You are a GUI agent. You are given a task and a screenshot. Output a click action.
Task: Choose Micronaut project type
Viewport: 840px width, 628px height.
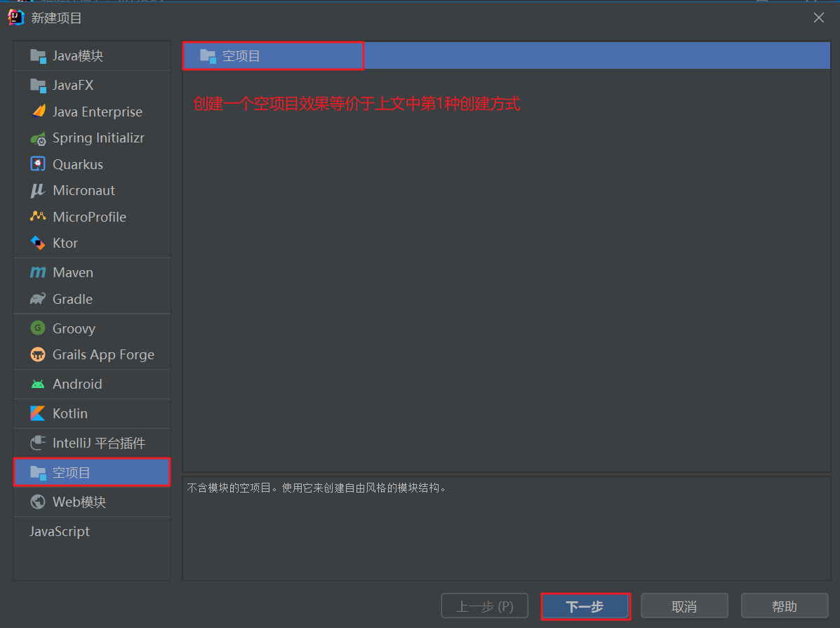tap(92, 190)
